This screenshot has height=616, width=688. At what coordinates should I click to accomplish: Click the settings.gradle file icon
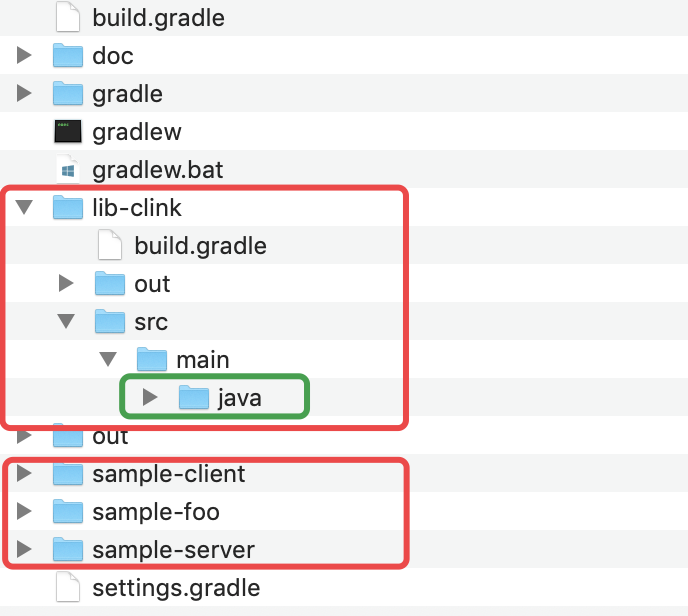coord(67,588)
